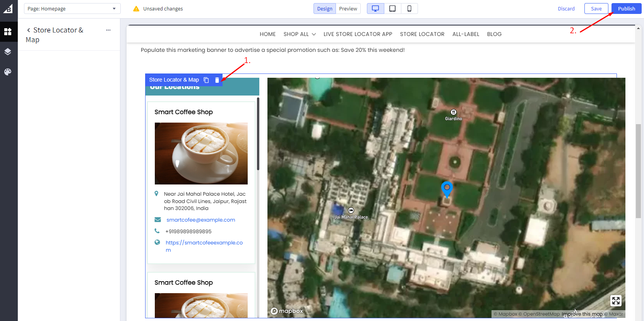Open the STORE LOCATOR nav item
Viewport: 644px width, 321px height.
click(422, 34)
